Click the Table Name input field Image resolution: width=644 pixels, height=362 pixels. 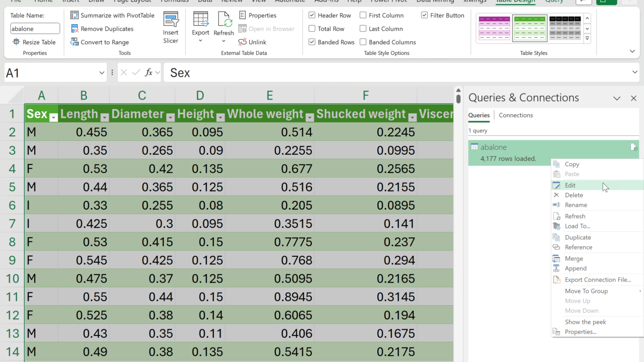pyautogui.click(x=35, y=29)
